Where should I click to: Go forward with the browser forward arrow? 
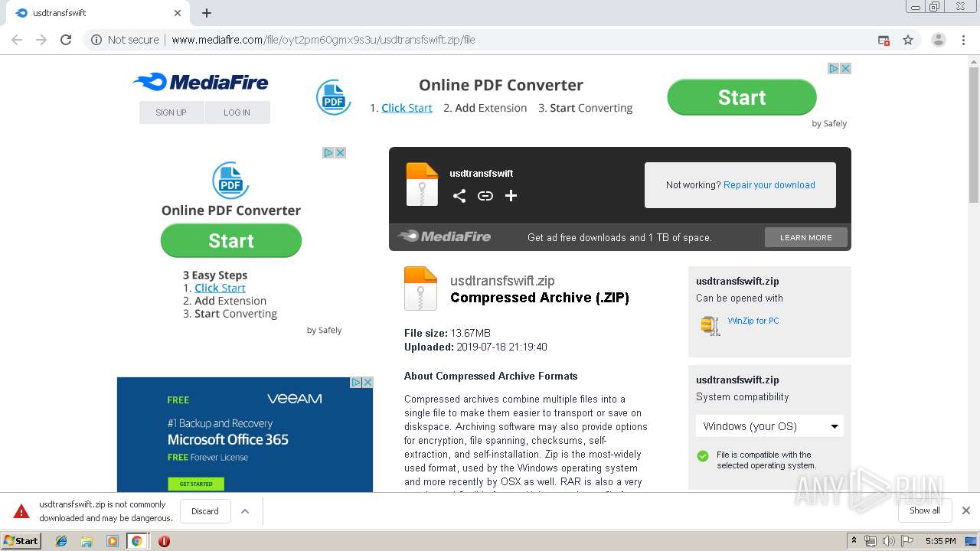(41, 40)
